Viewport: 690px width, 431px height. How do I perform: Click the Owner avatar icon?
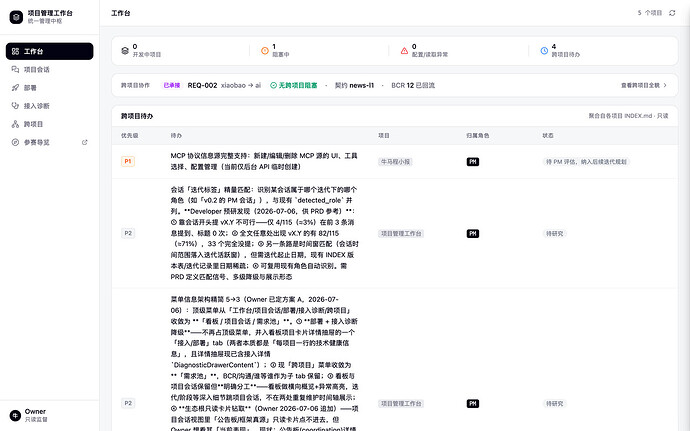[x=15, y=415]
